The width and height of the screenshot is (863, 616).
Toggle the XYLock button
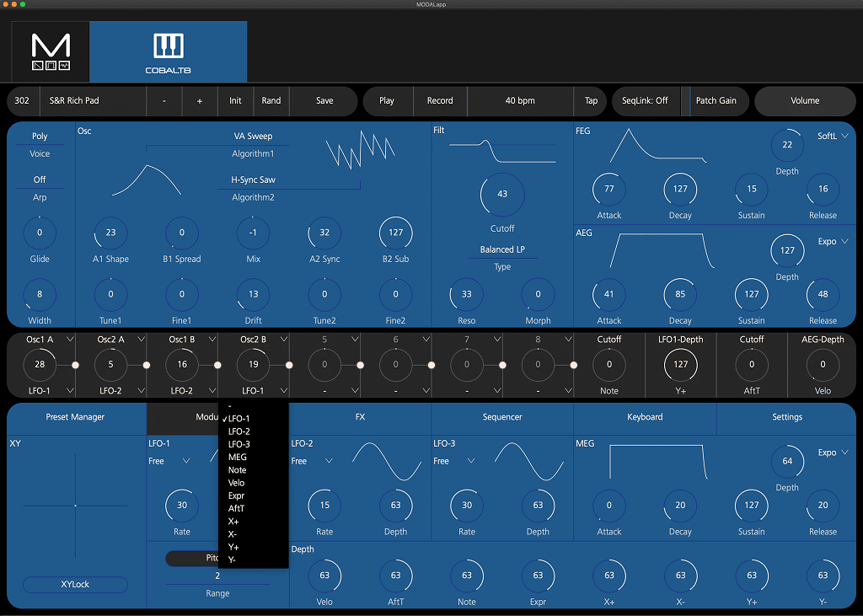click(75, 584)
